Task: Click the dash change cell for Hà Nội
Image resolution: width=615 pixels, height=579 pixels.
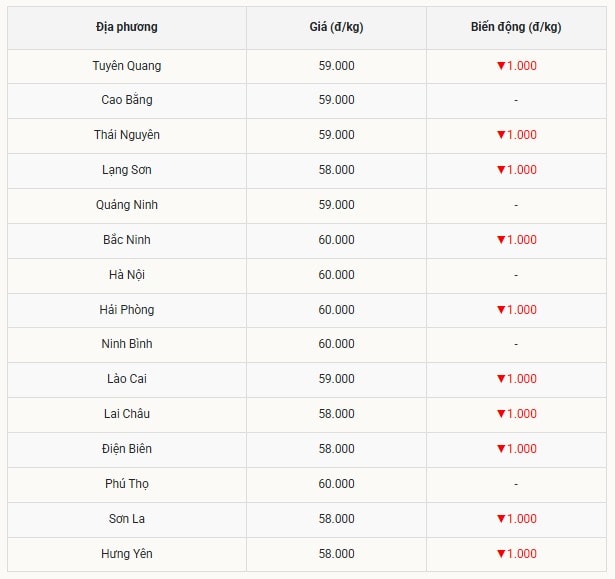Action: tap(515, 275)
